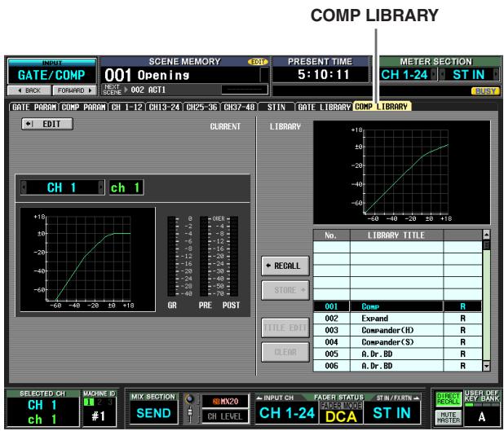Click INPUT CH CH 1-24 fader status
This screenshot has height=431, width=504.
click(x=286, y=413)
